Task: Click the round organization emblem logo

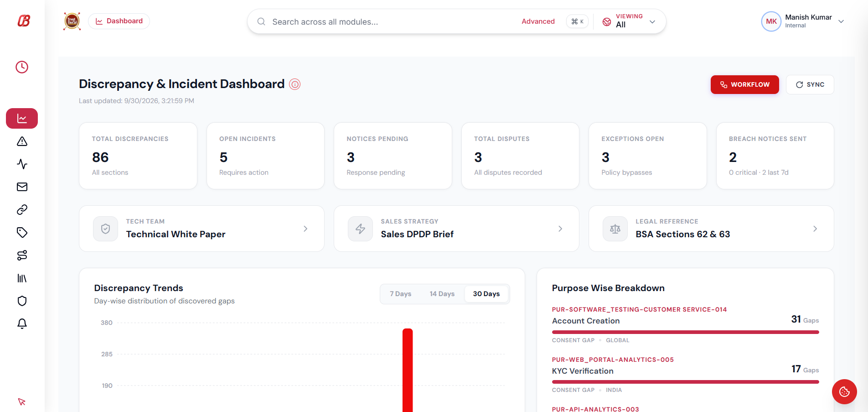Action: [72, 21]
